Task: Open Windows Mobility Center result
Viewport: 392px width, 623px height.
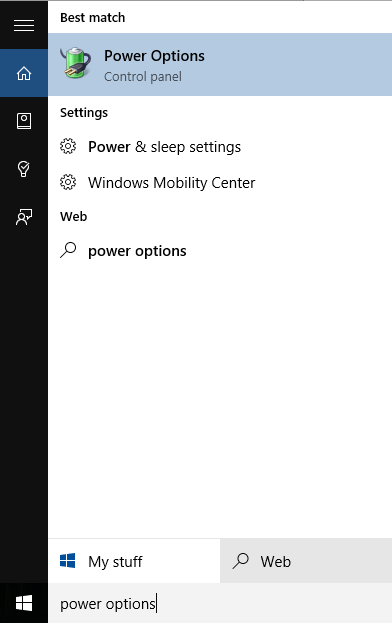Action: click(220, 183)
